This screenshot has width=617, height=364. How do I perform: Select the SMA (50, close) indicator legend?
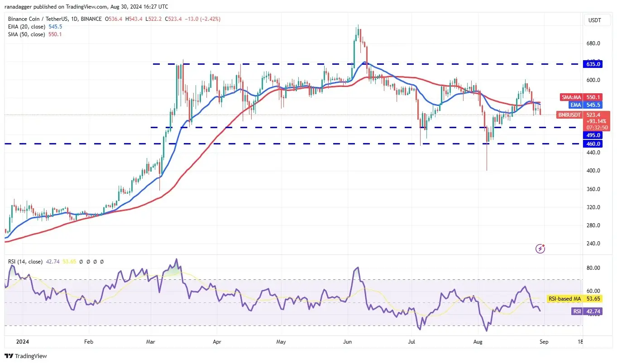pyautogui.click(x=35, y=34)
